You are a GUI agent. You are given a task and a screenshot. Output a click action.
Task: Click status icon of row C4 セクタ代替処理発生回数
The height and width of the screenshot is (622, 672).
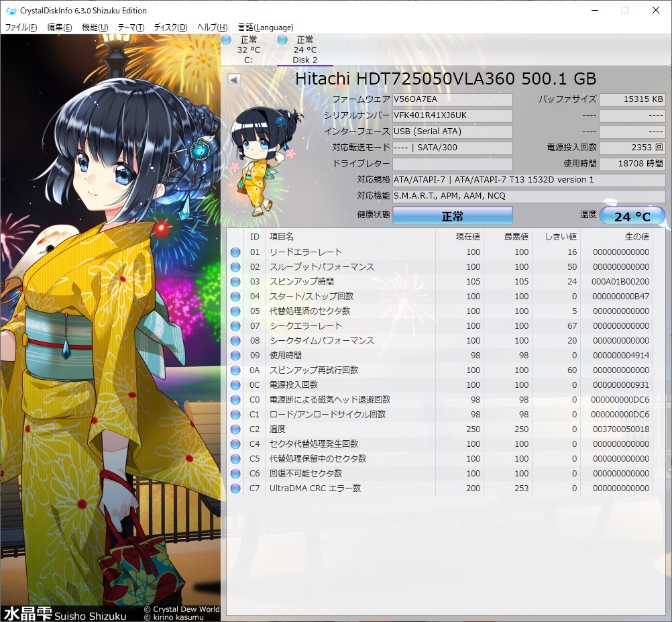pyautogui.click(x=235, y=444)
